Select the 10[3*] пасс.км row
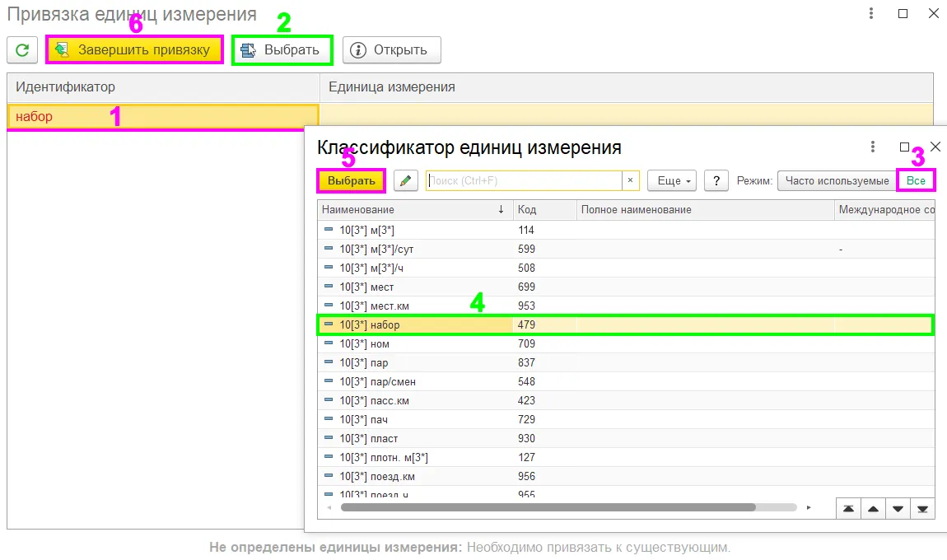The width and height of the screenshot is (947, 560). [x=627, y=400]
